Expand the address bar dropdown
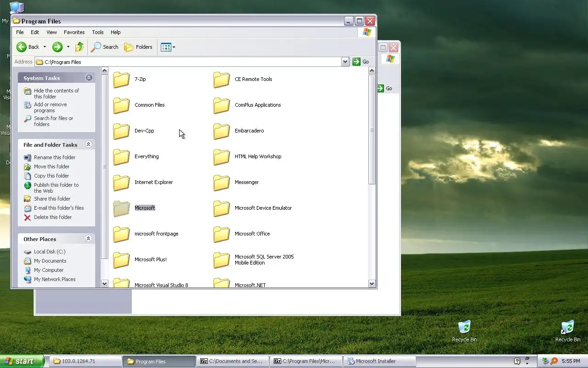This screenshot has height=368, width=588. coord(345,62)
